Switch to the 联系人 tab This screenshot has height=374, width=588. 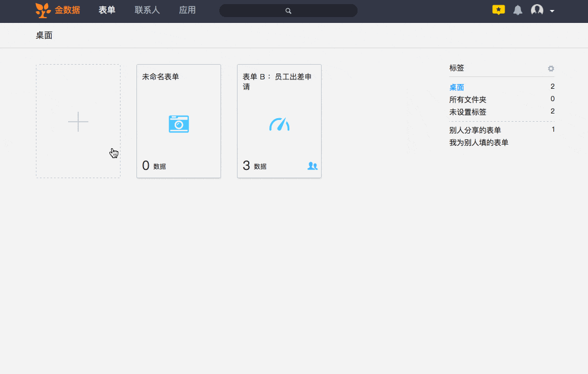(147, 10)
